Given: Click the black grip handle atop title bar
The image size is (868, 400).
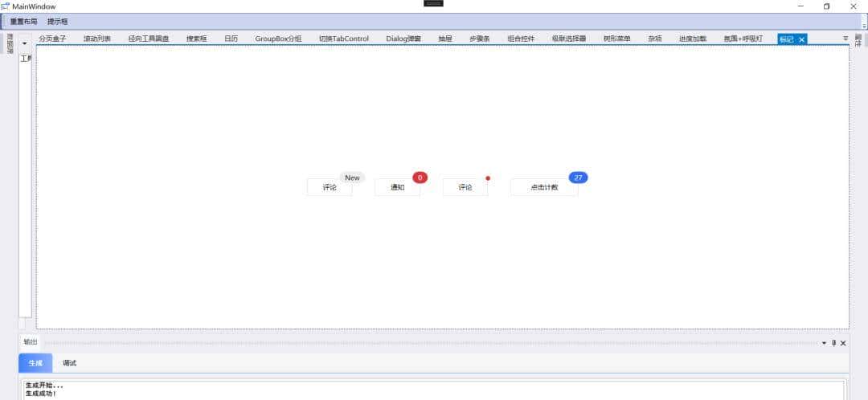Looking at the screenshot, I should pyautogui.click(x=433, y=2).
